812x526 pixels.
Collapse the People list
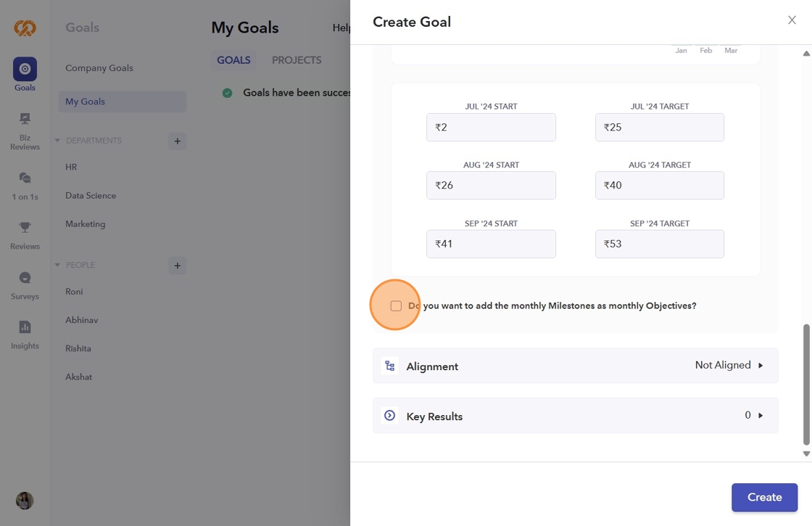point(58,265)
